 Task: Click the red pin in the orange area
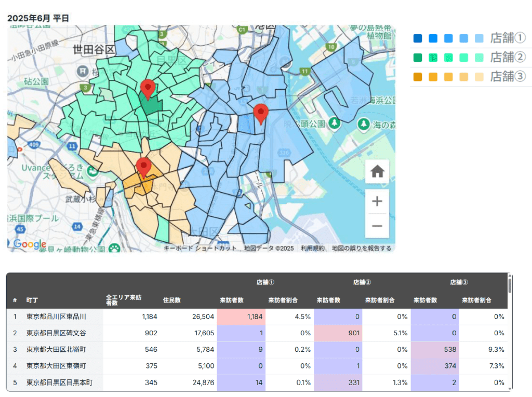click(x=143, y=167)
